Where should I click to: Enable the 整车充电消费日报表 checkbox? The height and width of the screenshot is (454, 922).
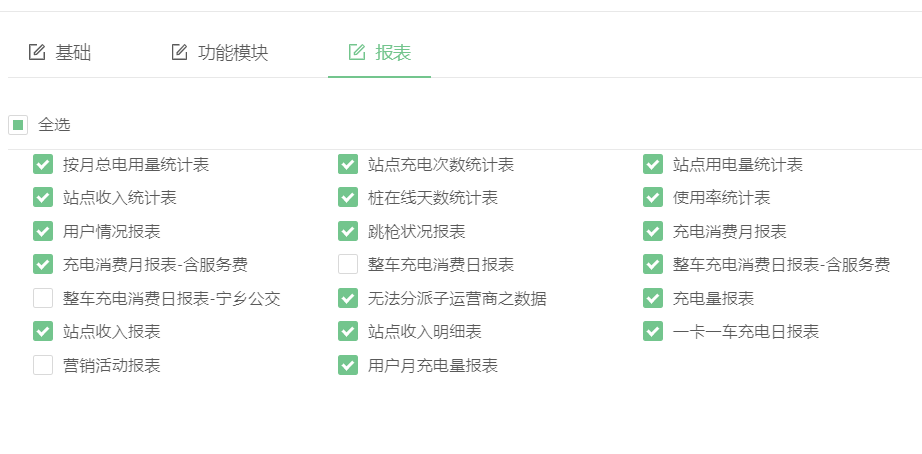pos(348,265)
